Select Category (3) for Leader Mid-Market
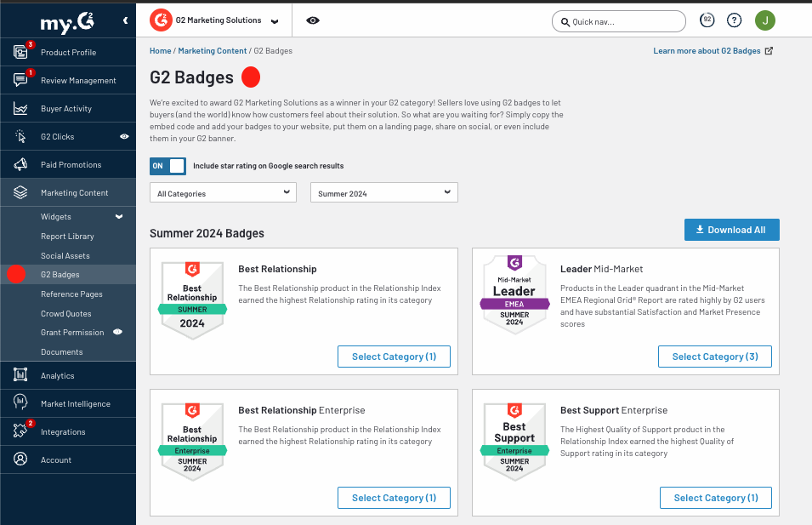 pos(714,357)
